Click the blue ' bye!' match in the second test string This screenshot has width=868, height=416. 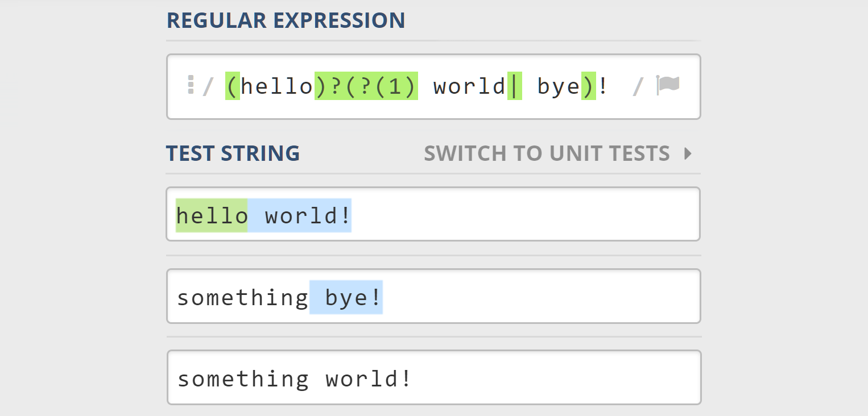346,296
